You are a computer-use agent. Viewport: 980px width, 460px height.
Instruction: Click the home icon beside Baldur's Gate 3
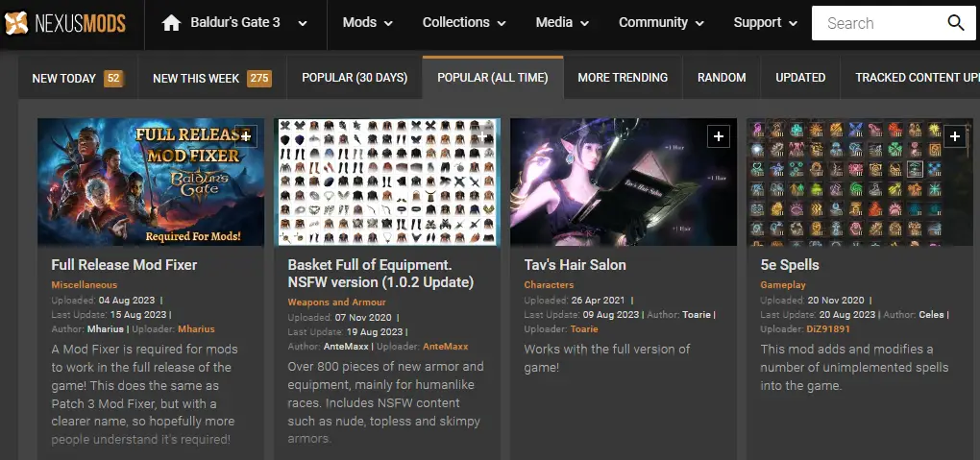tap(171, 23)
